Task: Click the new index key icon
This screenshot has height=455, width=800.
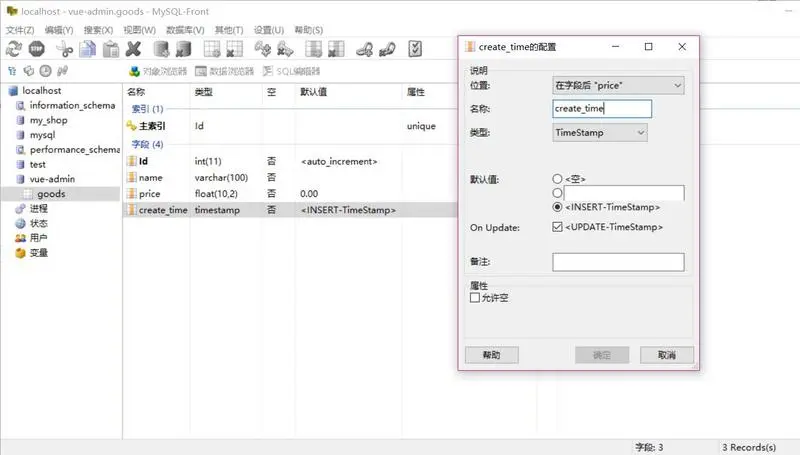Action: (x=263, y=49)
